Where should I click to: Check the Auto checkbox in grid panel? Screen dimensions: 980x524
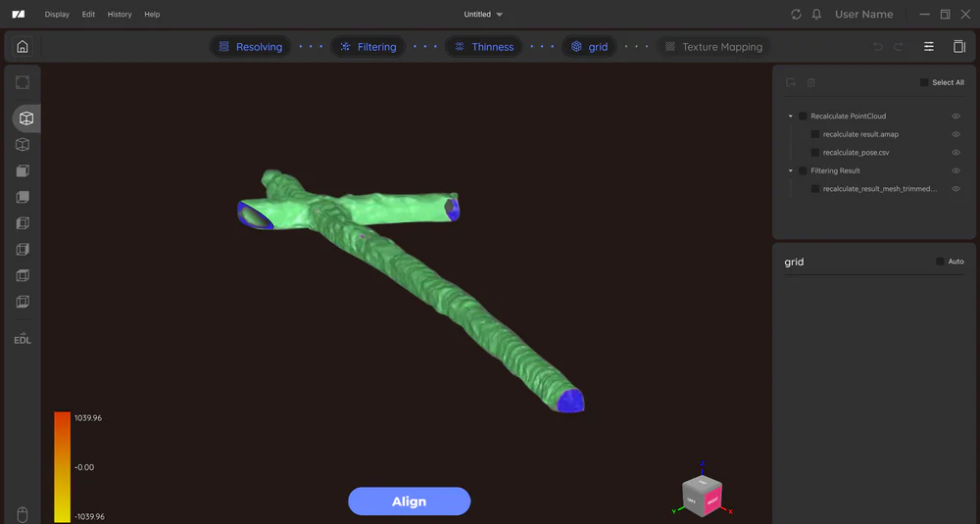click(940, 262)
